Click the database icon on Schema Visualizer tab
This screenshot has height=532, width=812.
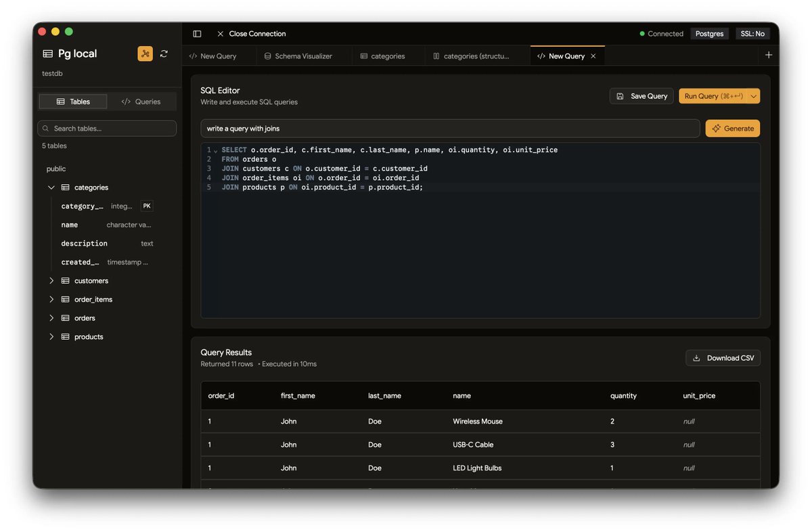click(x=268, y=56)
